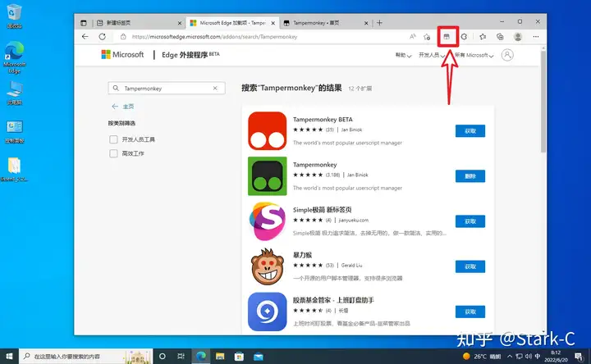Viewport: 591px width, 364px height.
Task: Open the read aloud icon in address bar
Action: pyautogui.click(x=413, y=37)
